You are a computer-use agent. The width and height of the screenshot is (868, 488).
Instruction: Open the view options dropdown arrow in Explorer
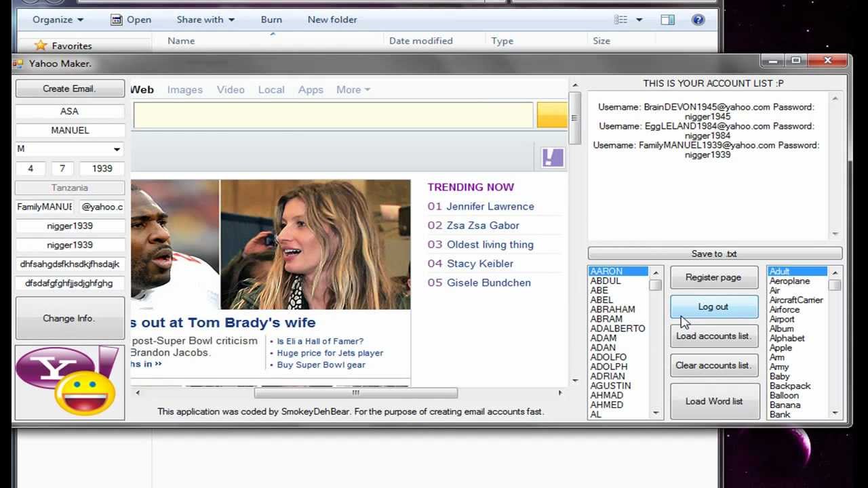pos(639,20)
